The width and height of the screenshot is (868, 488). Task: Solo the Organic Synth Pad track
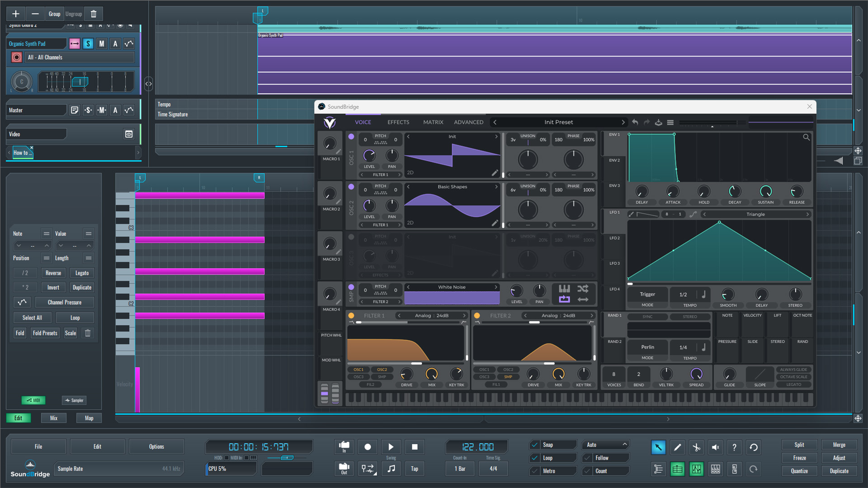(x=88, y=44)
